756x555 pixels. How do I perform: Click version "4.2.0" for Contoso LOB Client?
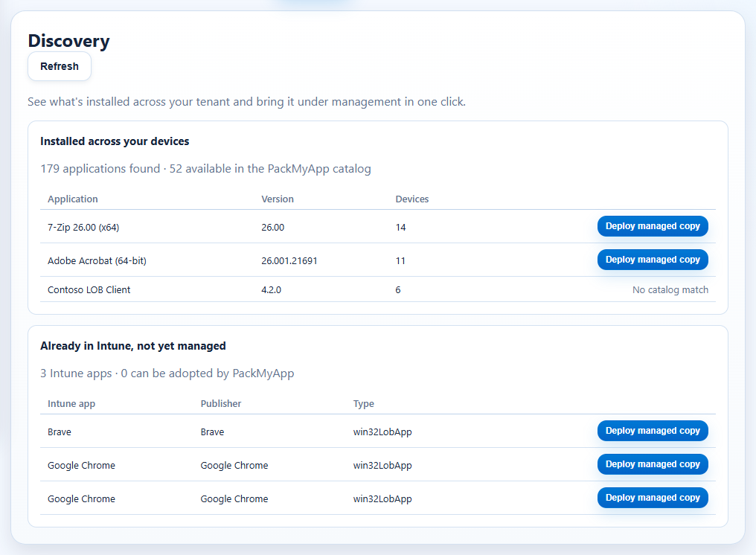pyautogui.click(x=271, y=290)
